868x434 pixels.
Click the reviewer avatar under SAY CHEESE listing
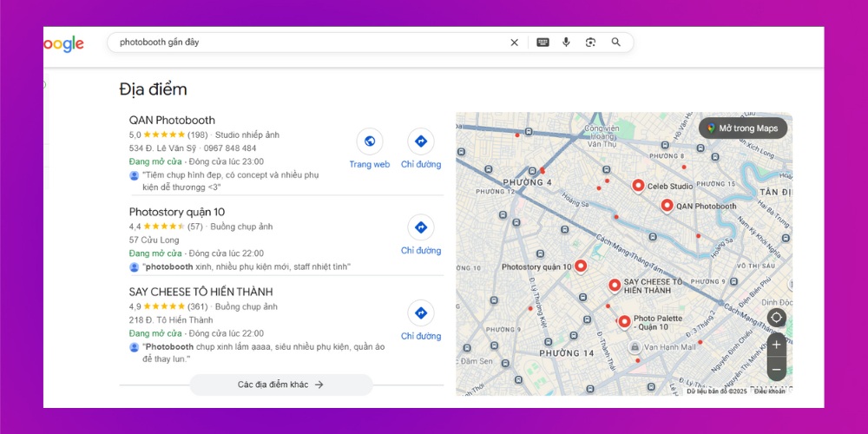(x=134, y=347)
